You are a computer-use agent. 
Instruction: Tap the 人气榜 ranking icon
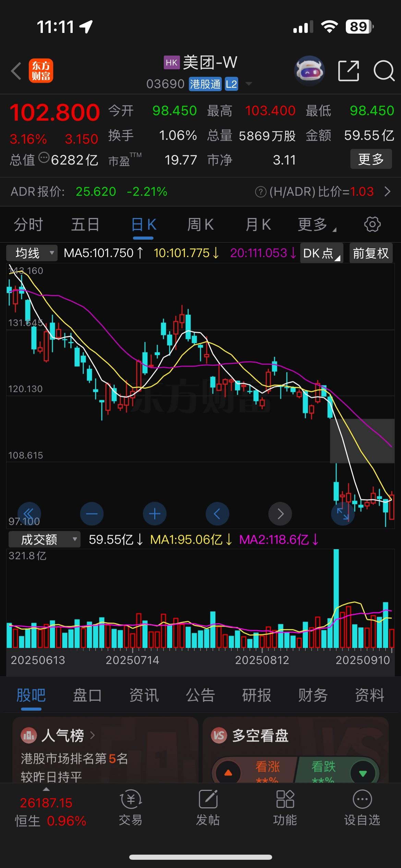click(x=29, y=735)
